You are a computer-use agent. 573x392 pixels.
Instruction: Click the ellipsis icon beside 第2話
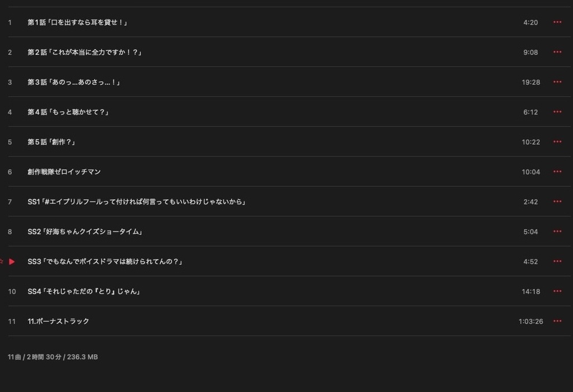[557, 52]
